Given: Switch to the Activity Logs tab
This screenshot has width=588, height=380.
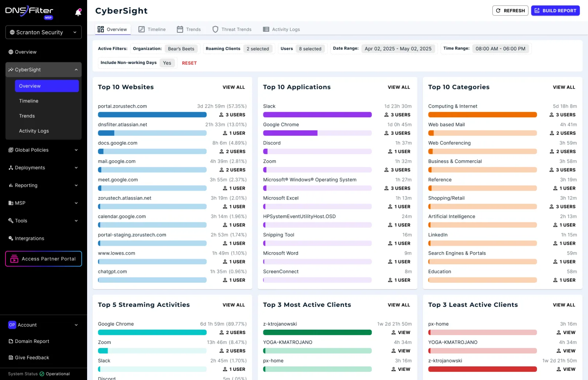Looking at the screenshot, I should (x=282, y=29).
